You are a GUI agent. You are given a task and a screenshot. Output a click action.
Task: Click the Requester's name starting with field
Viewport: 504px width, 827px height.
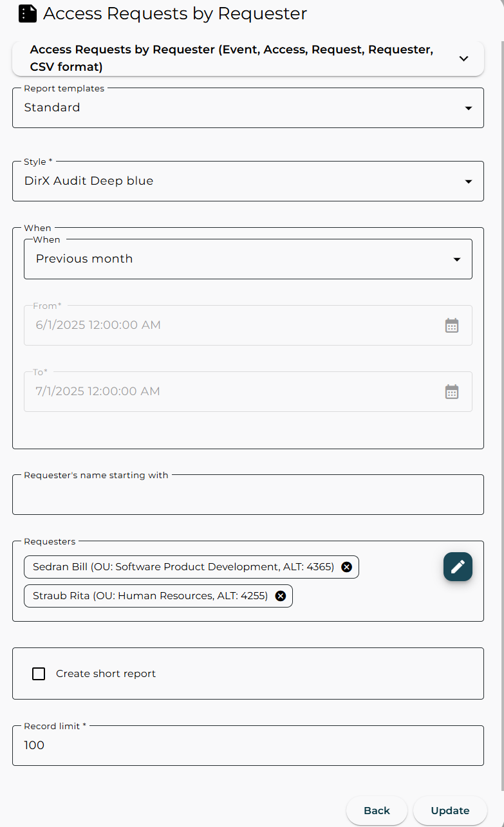(x=248, y=494)
